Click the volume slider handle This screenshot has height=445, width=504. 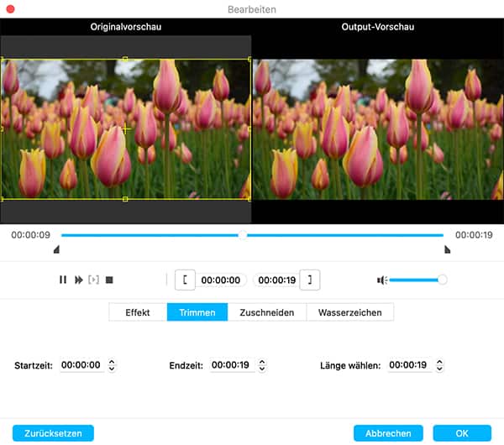(443, 280)
